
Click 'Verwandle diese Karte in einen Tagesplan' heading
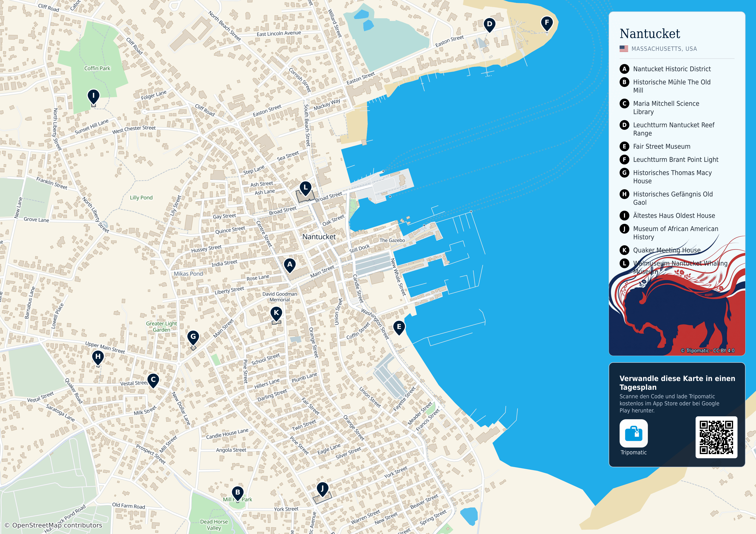click(x=677, y=382)
